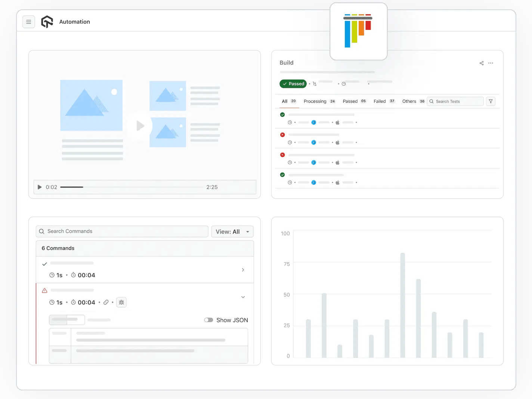Open the Passed tests tab
This screenshot has width=532, height=399.
pyautogui.click(x=355, y=101)
